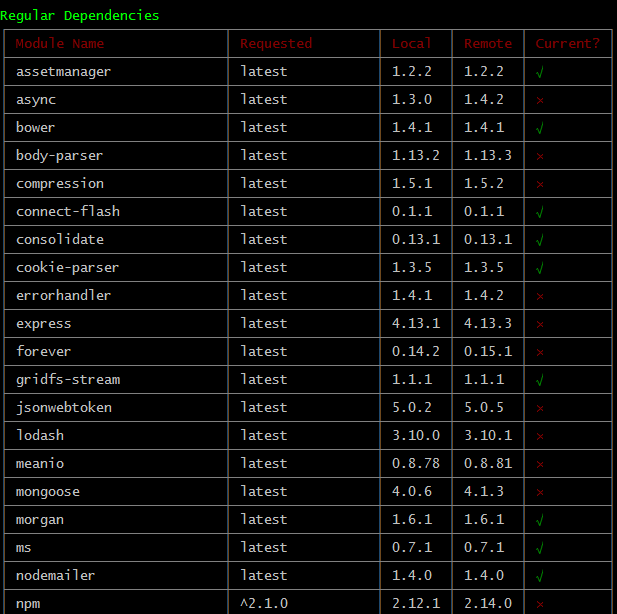Select the 'bower' module name

[x=35, y=128]
